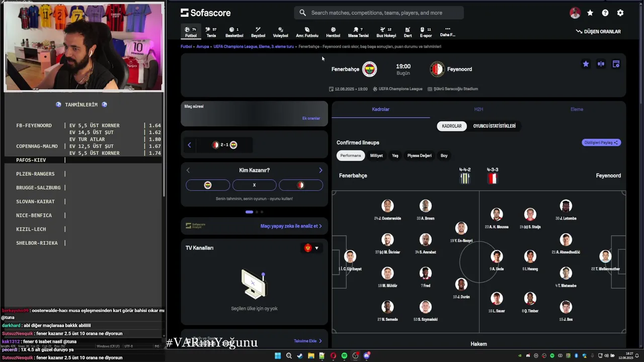644x362 pixels.
Task: Select the Milliyet filter chip
Action: [x=376, y=155]
